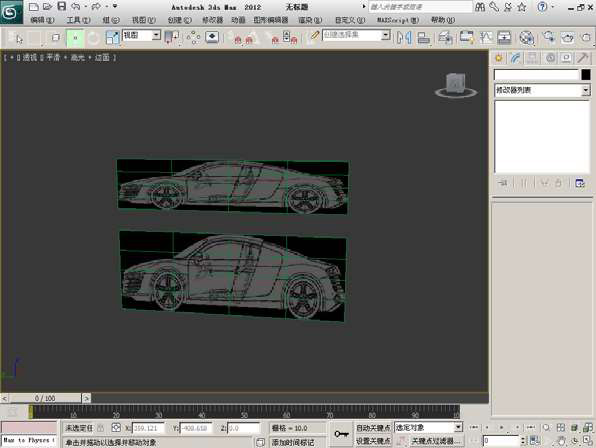Click the object name input field
The image size is (596, 448).
[536, 74]
